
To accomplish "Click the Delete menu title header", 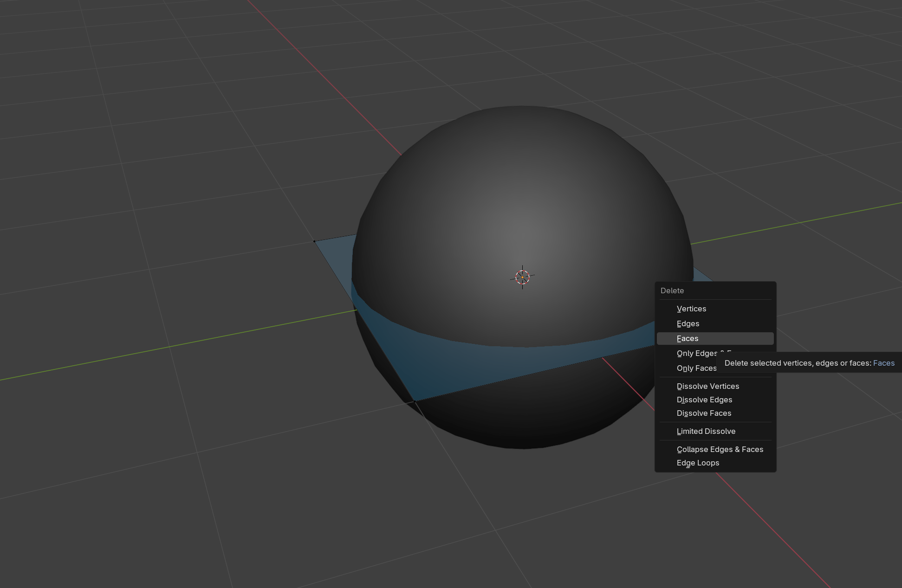I will [672, 291].
